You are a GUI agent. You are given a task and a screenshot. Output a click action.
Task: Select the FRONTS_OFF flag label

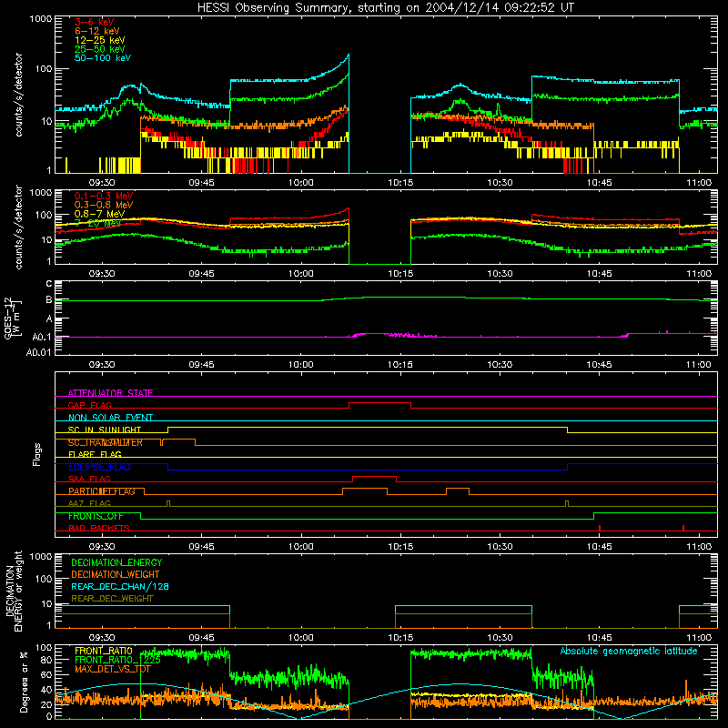[96, 516]
